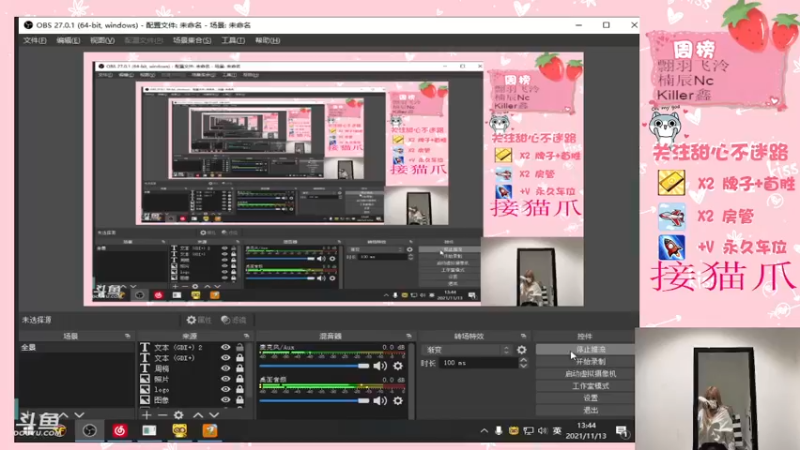
Task: Increase transition 时长 duration stepper
Action: coord(523,360)
